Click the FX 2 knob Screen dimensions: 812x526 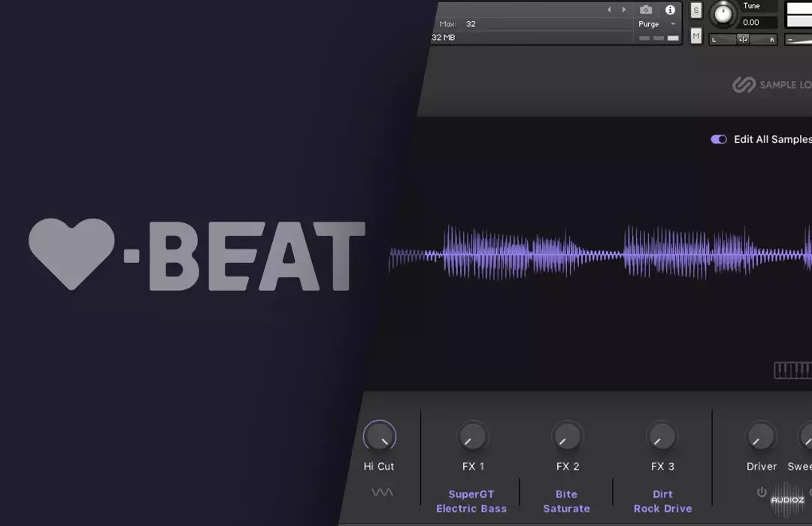coord(567,437)
